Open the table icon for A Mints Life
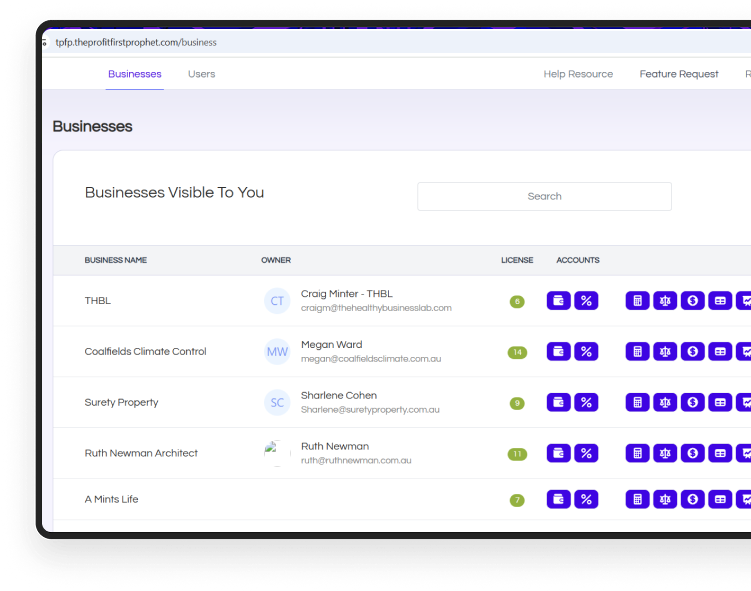Screen dimensions: 751x591 point(720,499)
